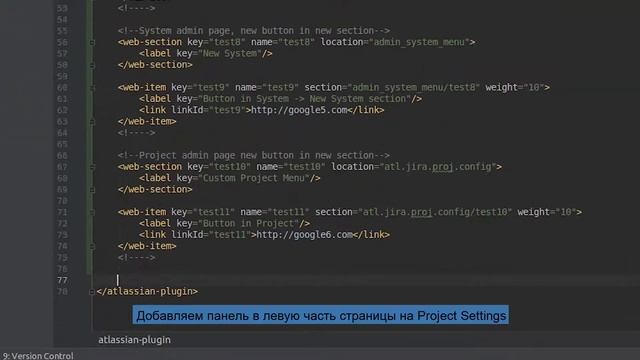Collapse fold at closing web-section after New System label

[x=92, y=65]
